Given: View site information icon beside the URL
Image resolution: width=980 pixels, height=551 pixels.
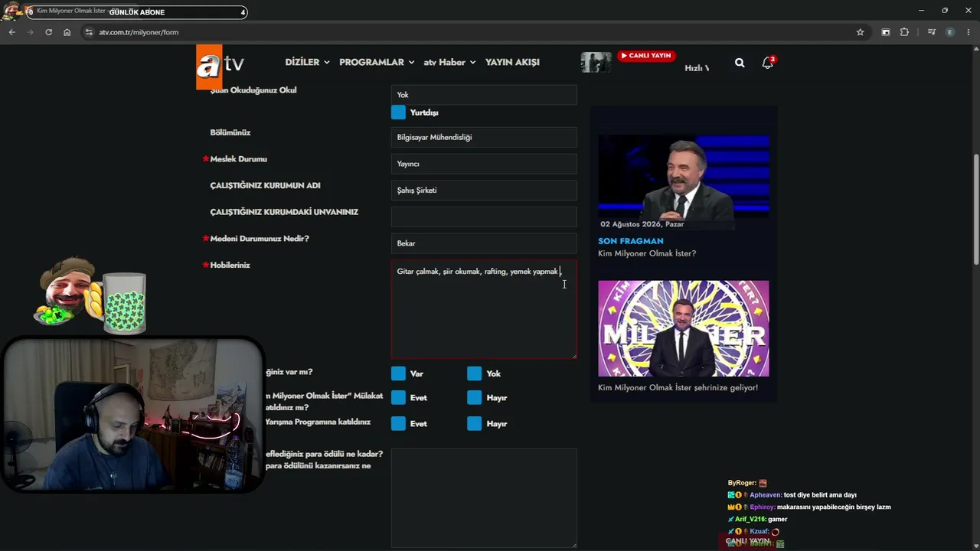Looking at the screenshot, I should point(89,32).
